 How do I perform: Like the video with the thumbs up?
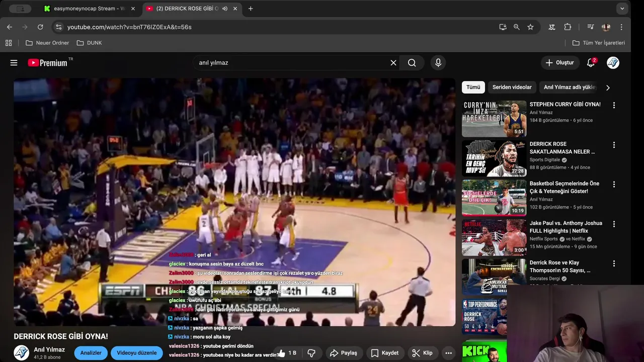tap(287, 353)
